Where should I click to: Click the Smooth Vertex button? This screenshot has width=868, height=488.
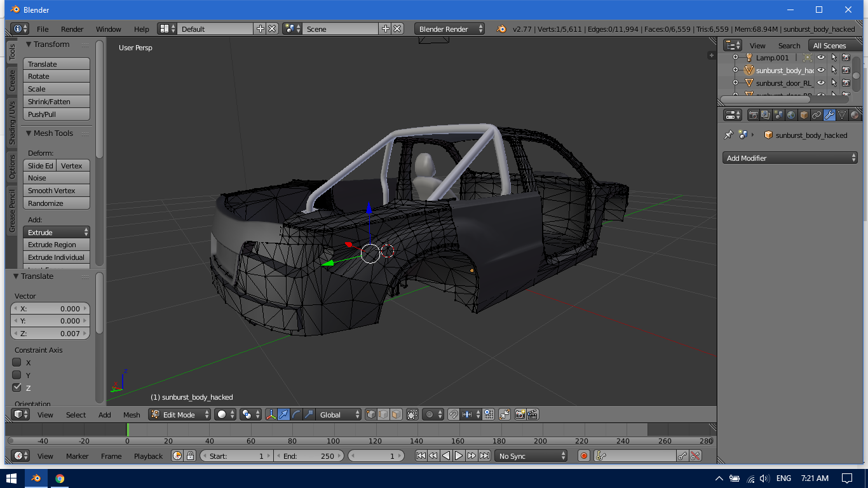click(56, 191)
